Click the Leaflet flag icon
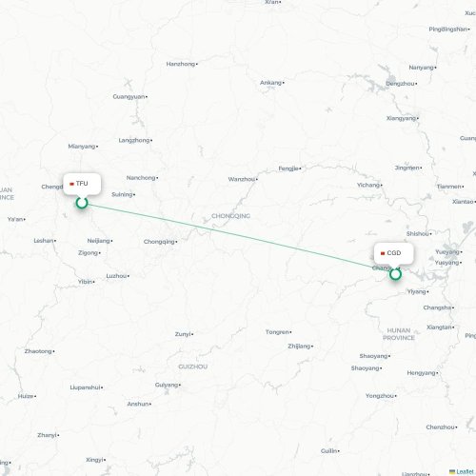The image size is (476, 476). [x=452, y=471]
